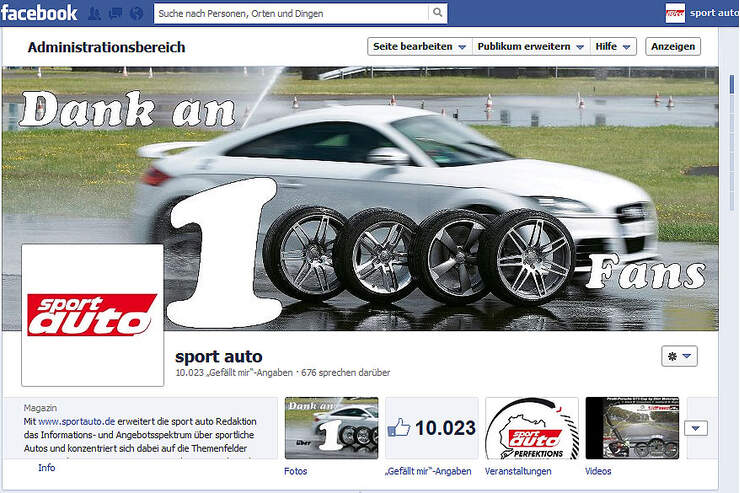
Task: Click the sport auto profile picture
Action: [92, 315]
